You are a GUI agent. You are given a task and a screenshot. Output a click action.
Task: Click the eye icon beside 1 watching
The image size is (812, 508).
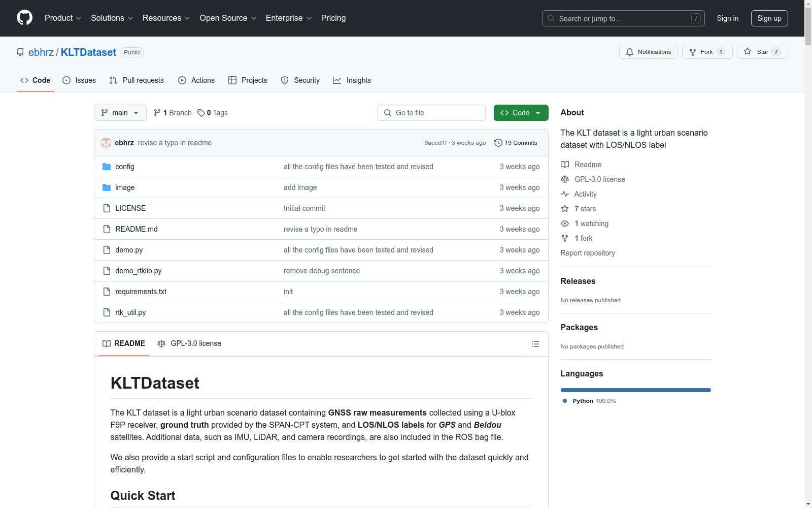coord(565,224)
